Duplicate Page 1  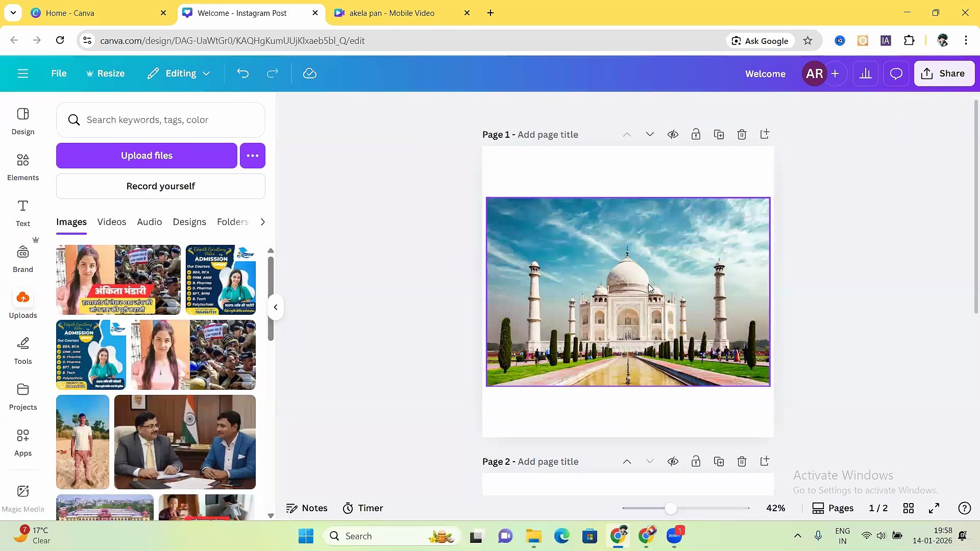pyautogui.click(x=719, y=134)
